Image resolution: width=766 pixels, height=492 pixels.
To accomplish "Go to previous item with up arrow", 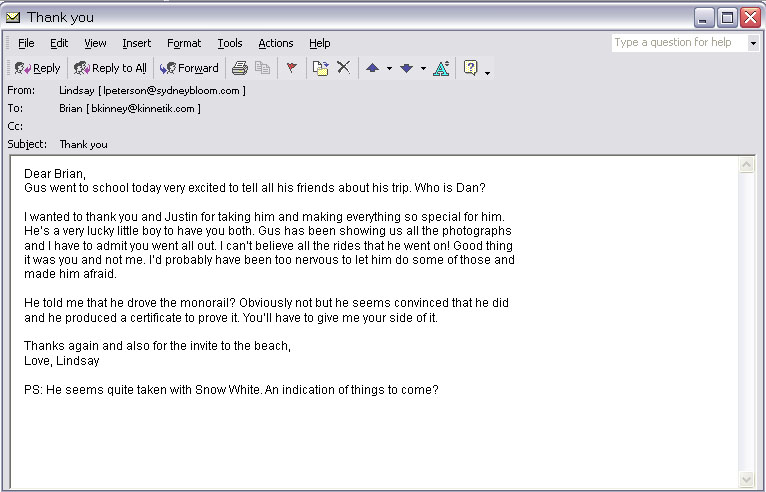I will click(x=373, y=68).
